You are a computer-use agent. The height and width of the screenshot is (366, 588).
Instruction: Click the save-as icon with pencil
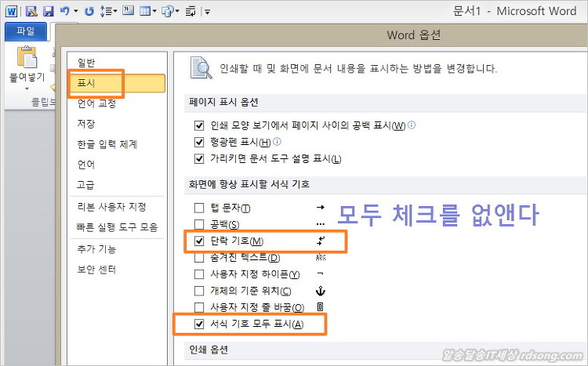click(x=31, y=11)
